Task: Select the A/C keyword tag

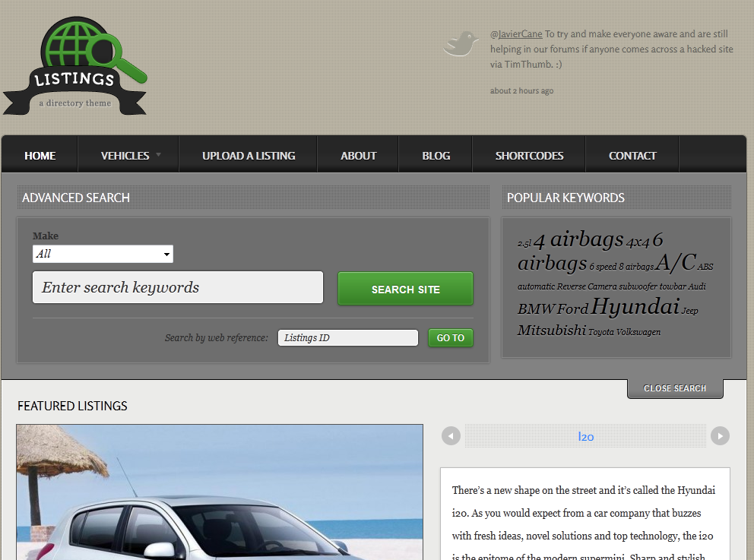Action: pos(676,262)
